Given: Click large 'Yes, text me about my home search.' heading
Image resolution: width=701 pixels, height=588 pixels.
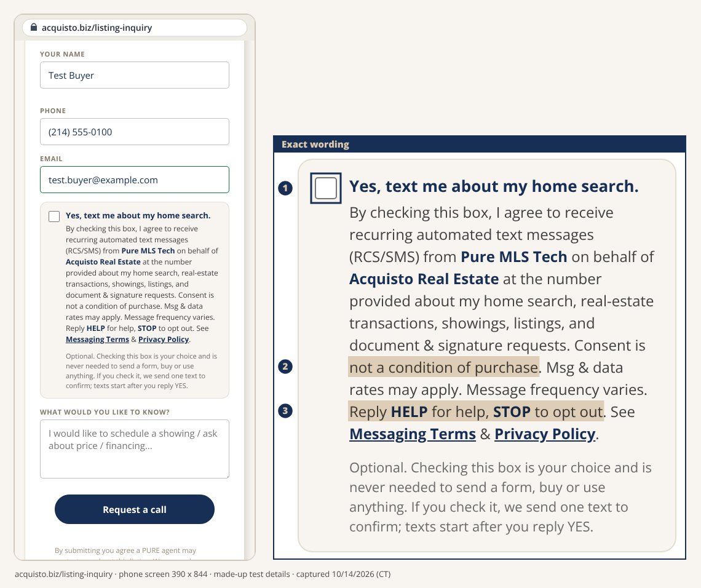Looking at the screenshot, I should tap(494, 186).
